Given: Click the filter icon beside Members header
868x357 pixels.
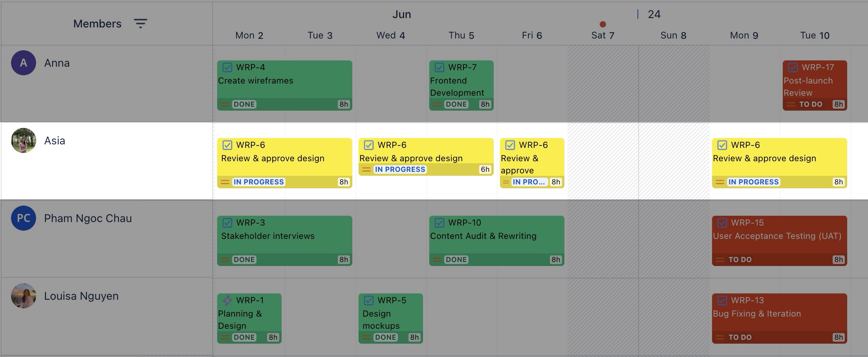Looking at the screenshot, I should (141, 24).
